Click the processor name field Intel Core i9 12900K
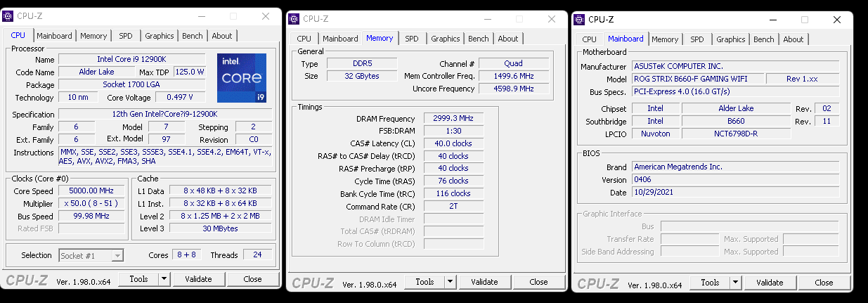868x303 pixels. [132, 60]
